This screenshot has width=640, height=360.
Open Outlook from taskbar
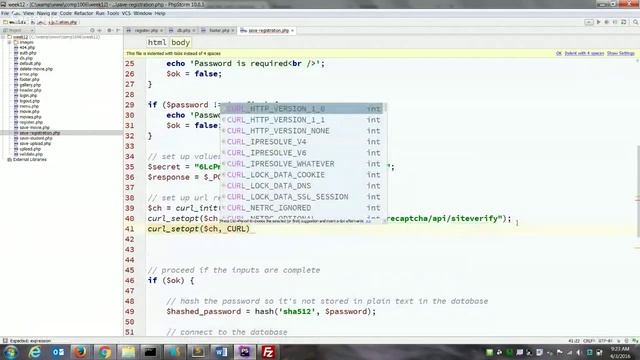click(x=58, y=352)
